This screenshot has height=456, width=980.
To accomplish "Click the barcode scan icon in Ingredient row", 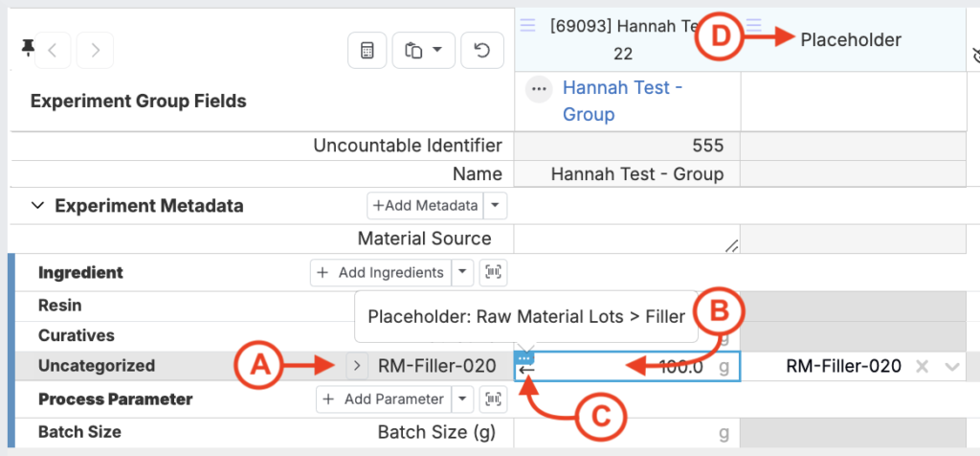I will pyautogui.click(x=493, y=273).
